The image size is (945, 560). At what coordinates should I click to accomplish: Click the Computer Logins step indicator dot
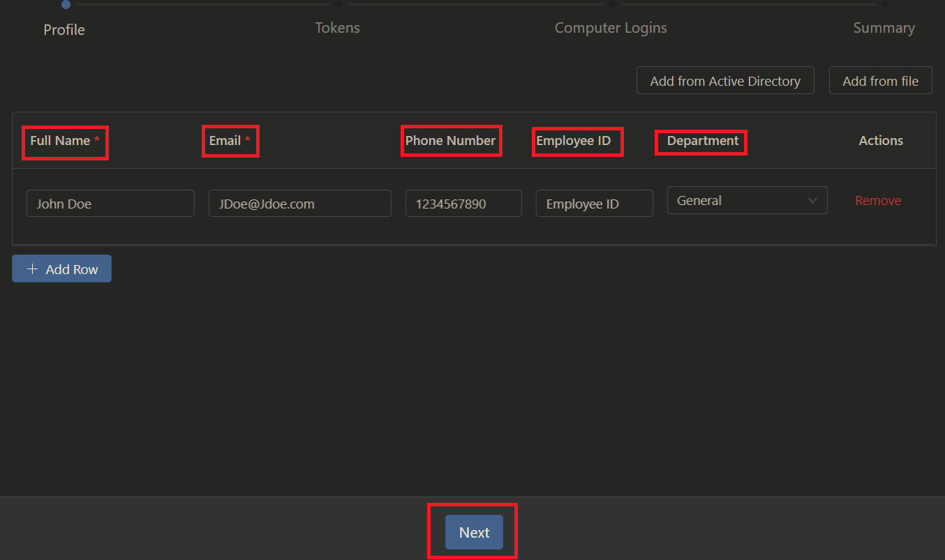pyautogui.click(x=613, y=4)
